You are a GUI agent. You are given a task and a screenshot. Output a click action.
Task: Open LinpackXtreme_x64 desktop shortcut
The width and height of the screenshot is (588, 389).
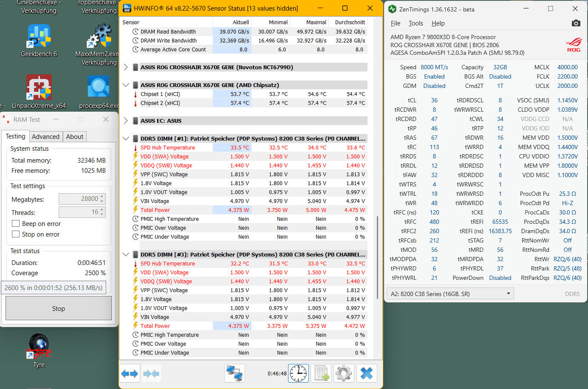[x=39, y=92]
